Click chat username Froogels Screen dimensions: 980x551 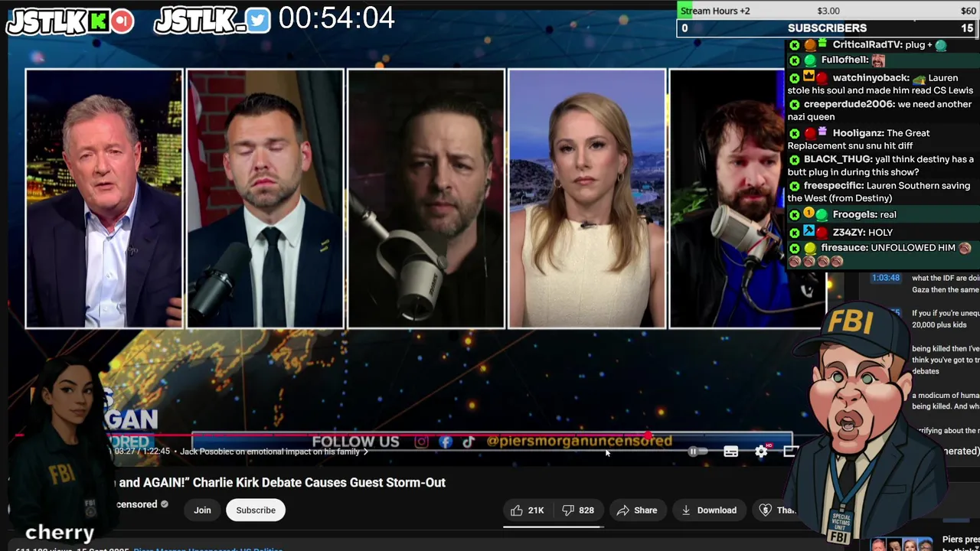854,215
